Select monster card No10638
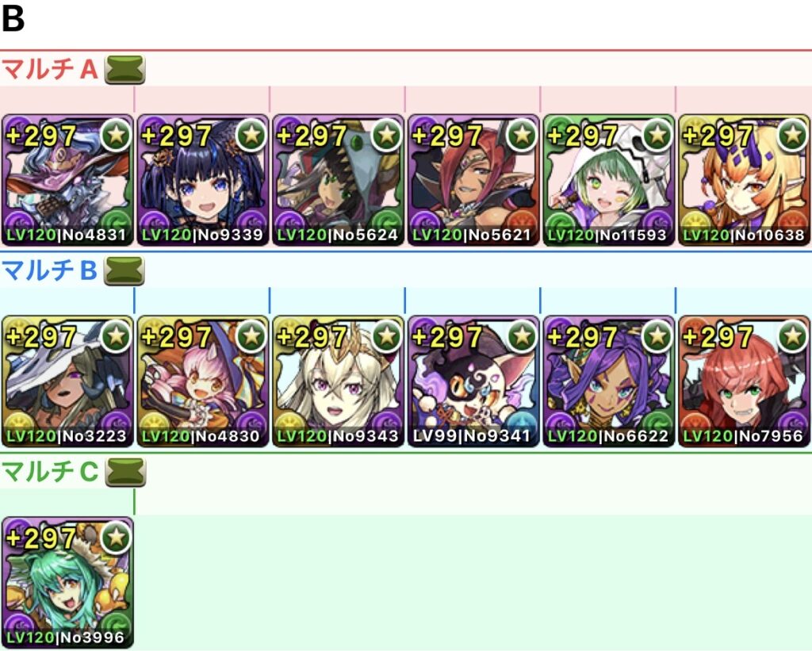 coord(744,180)
